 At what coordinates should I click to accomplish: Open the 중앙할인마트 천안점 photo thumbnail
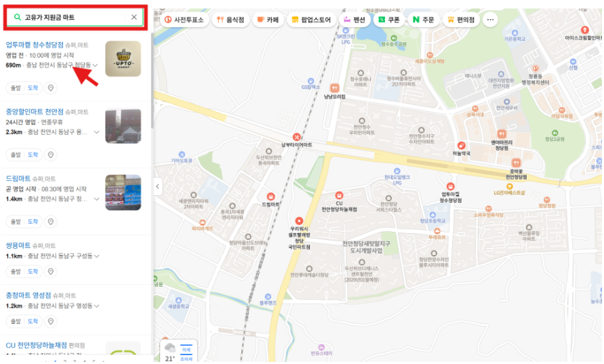(123, 126)
